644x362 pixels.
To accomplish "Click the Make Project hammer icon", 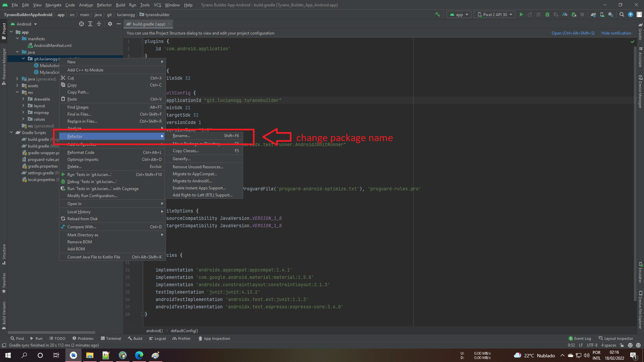I will click(437, 14).
